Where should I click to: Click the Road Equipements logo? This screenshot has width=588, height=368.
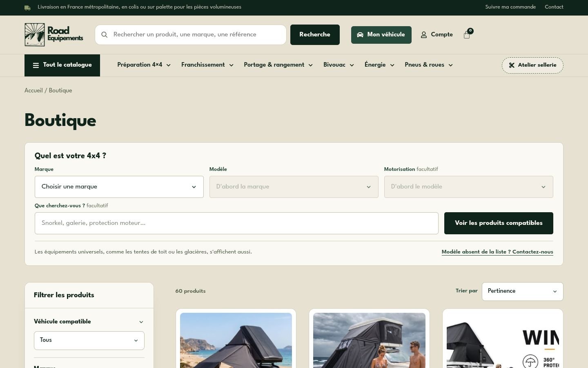[x=54, y=35]
